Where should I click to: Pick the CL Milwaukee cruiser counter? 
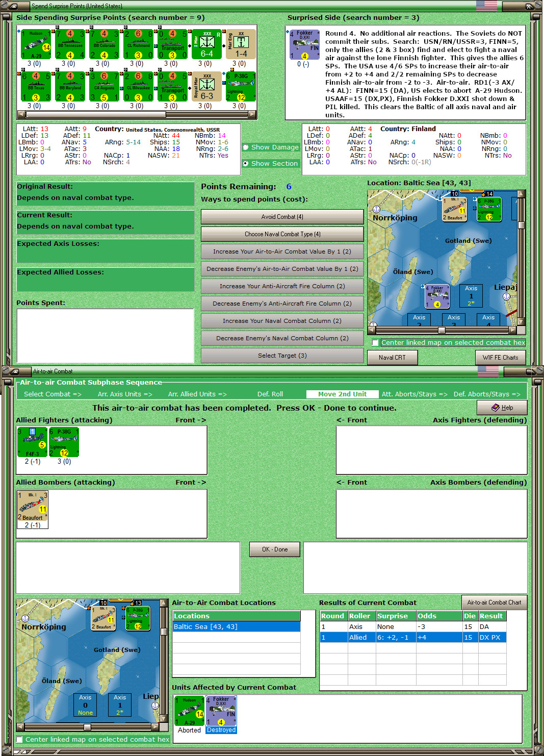[138, 87]
